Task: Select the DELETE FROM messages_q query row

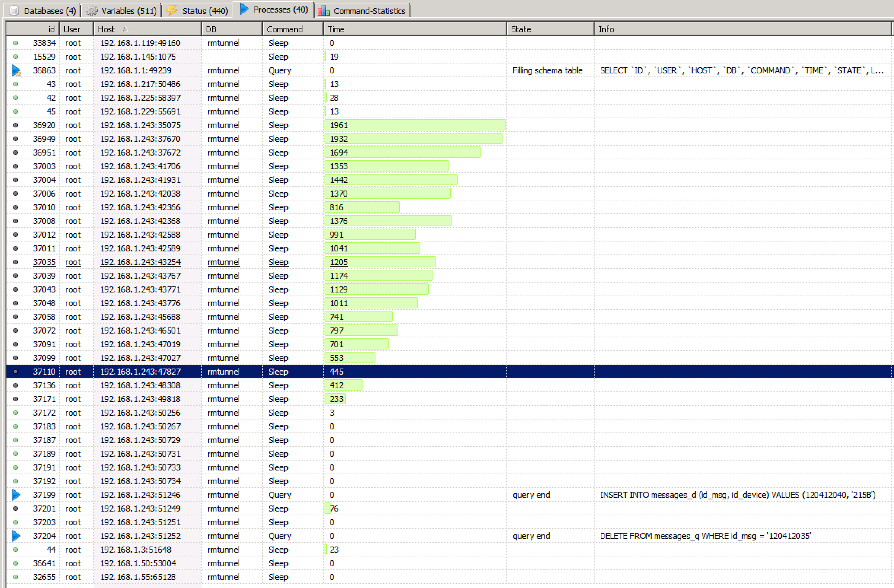Action: [705, 536]
